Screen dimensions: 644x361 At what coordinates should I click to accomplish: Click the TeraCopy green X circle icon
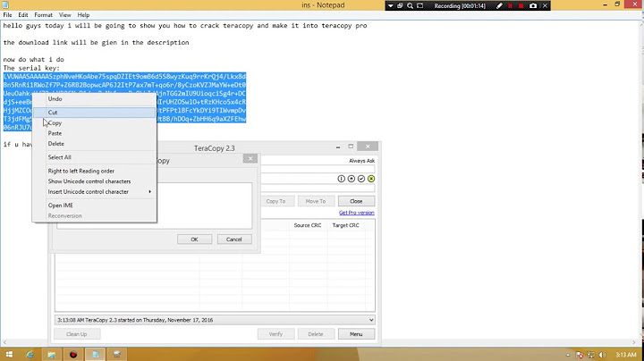[x=371, y=179]
